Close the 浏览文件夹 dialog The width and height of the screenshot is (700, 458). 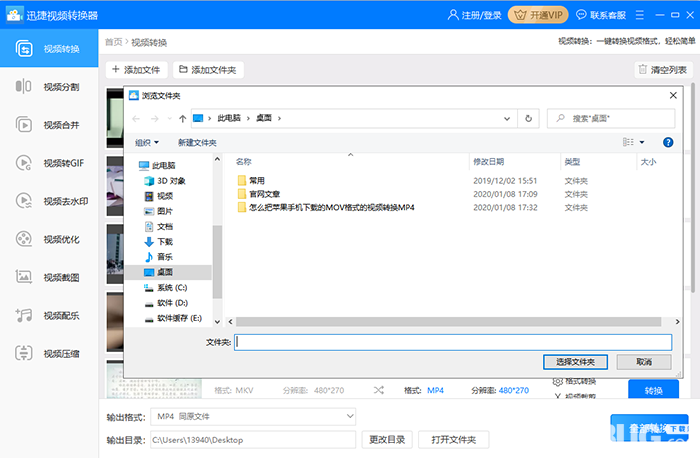[x=673, y=95]
